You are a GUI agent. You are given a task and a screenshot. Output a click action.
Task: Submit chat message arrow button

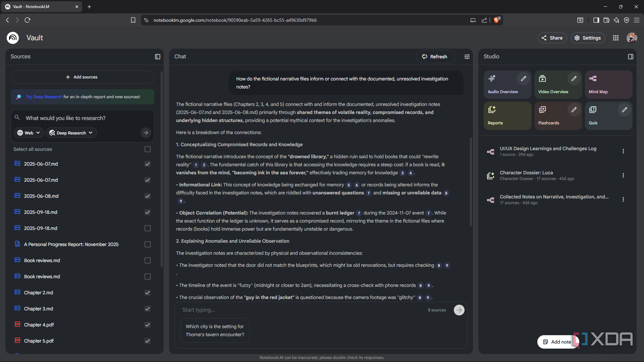[459, 310]
